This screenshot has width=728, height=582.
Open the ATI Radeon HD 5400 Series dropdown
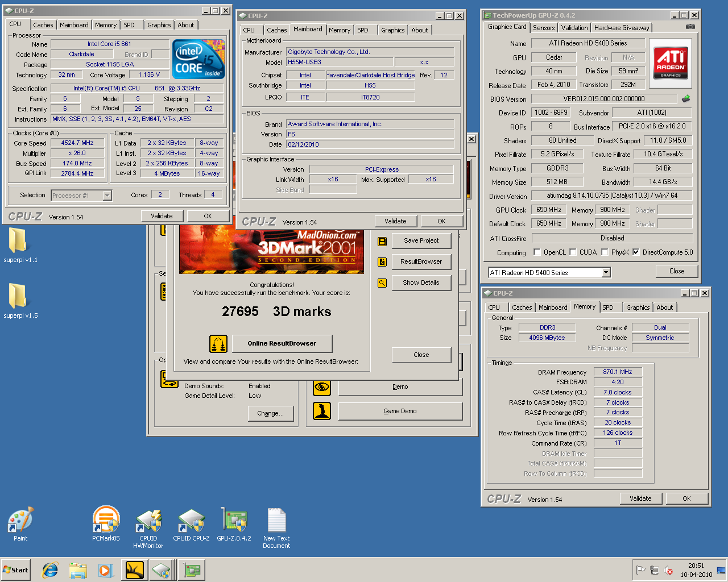point(606,273)
